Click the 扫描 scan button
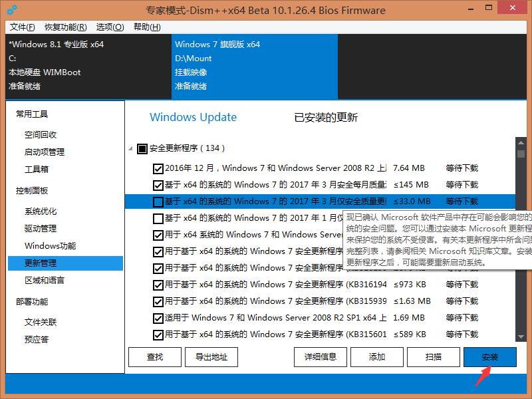Image resolution: width=532 pixels, height=399 pixels. coord(433,357)
